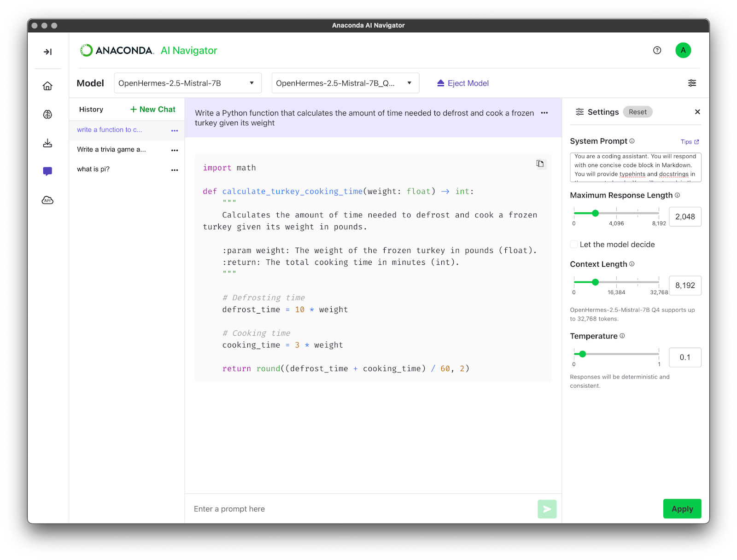Apply the settings changes
The width and height of the screenshot is (737, 560).
click(682, 508)
